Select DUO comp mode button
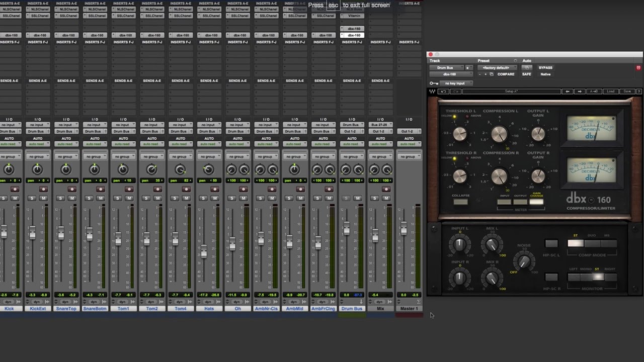 592,243
